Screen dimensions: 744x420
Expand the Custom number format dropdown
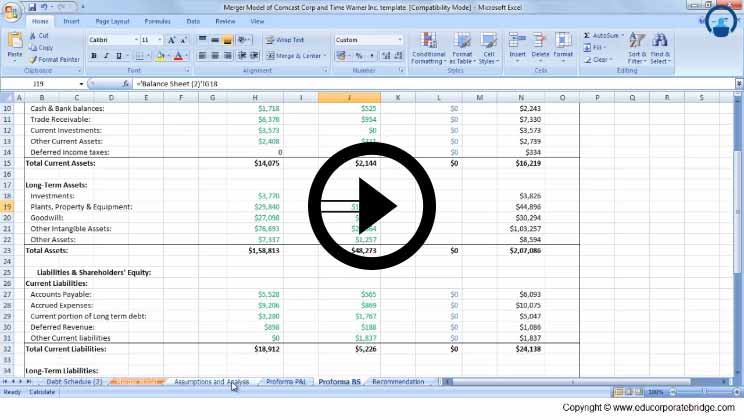click(x=400, y=40)
